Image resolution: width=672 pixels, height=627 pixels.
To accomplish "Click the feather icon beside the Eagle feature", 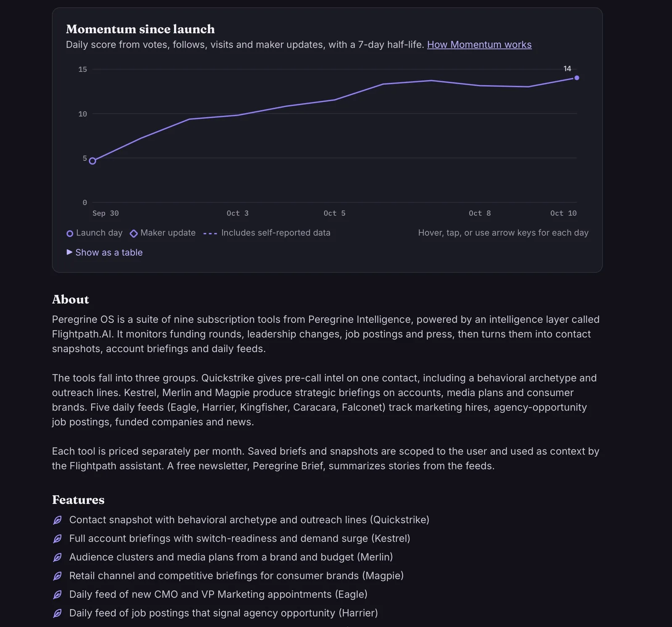I will (58, 595).
